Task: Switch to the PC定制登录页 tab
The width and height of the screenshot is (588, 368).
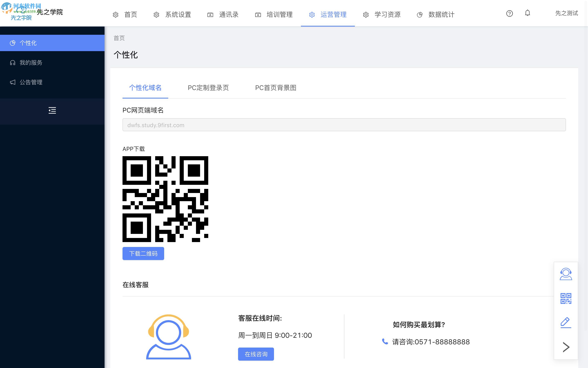Action: point(208,88)
